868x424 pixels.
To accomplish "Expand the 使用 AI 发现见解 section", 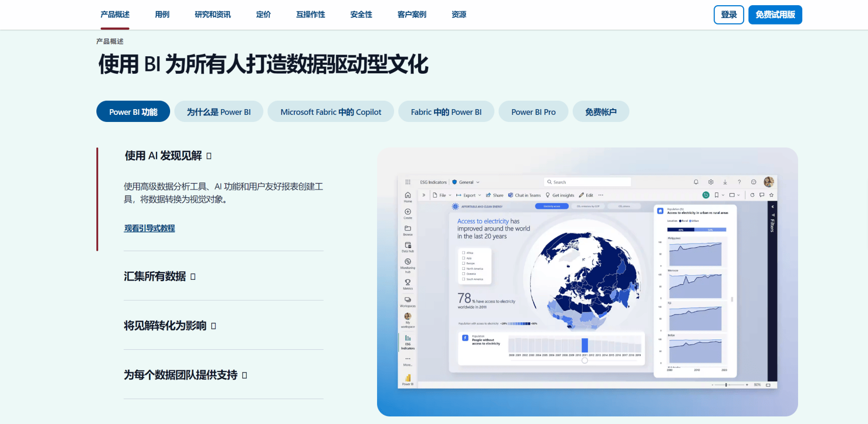I will 168,156.
